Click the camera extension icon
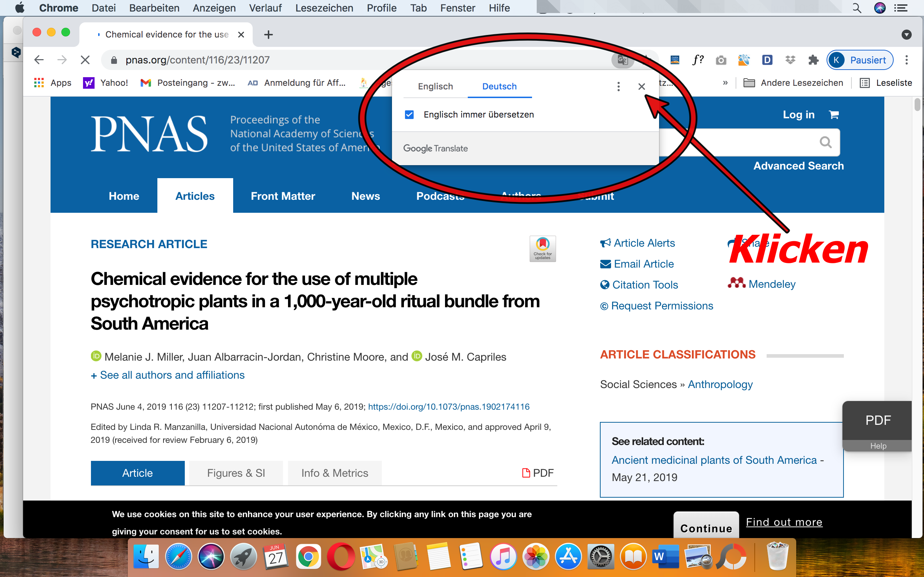Image resolution: width=924 pixels, height=577 pixels. (x=721, y=60)
